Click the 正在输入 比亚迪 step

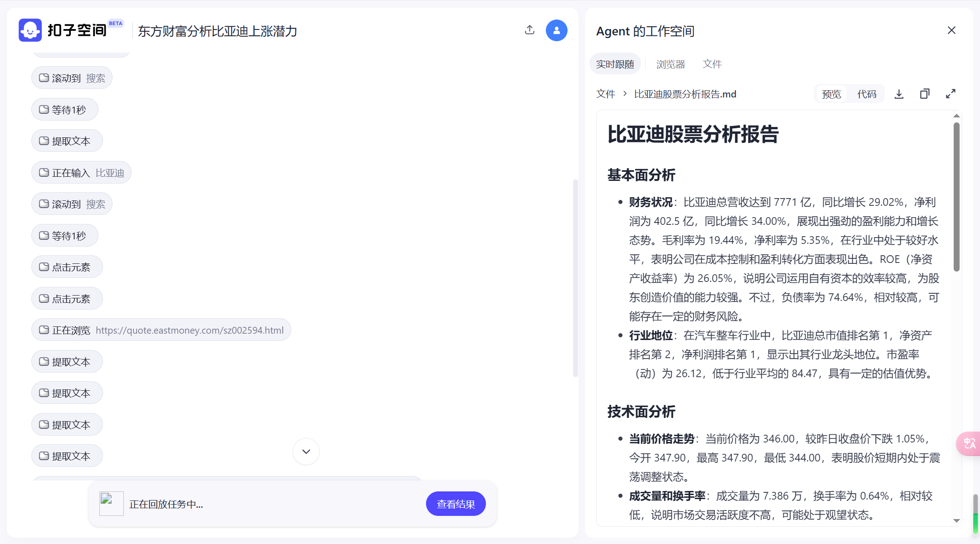(x=81, y=173)
